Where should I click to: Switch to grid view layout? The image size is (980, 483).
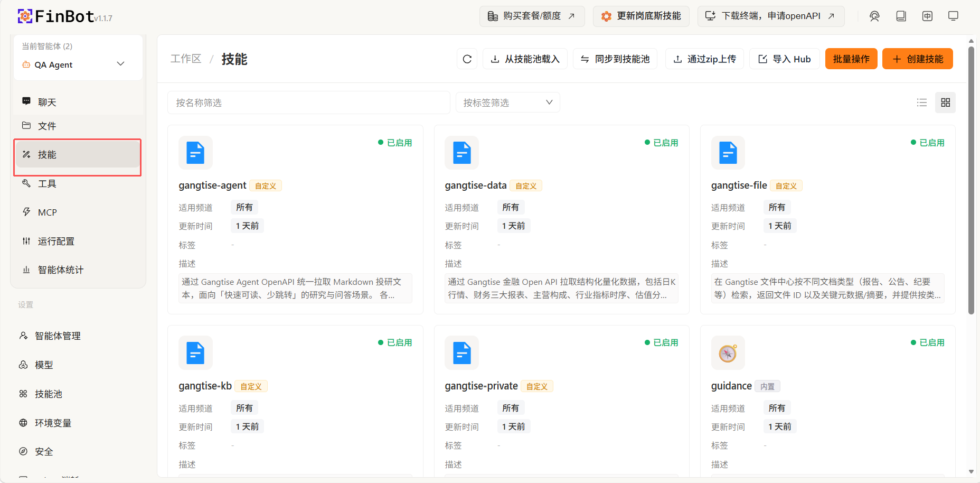click(945, 103)
